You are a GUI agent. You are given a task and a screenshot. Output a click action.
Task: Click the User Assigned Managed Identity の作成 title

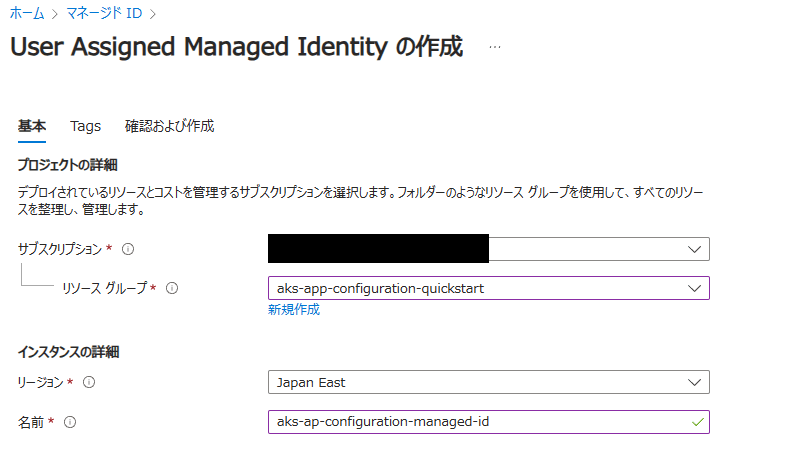coord(236,47)
